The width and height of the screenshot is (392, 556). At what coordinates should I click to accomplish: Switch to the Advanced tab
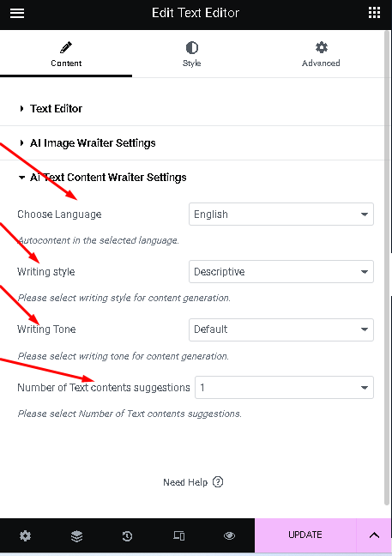(x=321, y=54)
